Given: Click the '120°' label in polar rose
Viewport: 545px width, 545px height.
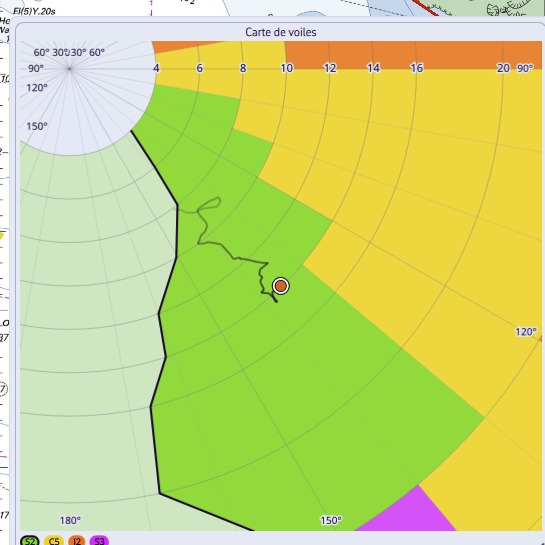Looking at the screenshot, I should 37,87.
